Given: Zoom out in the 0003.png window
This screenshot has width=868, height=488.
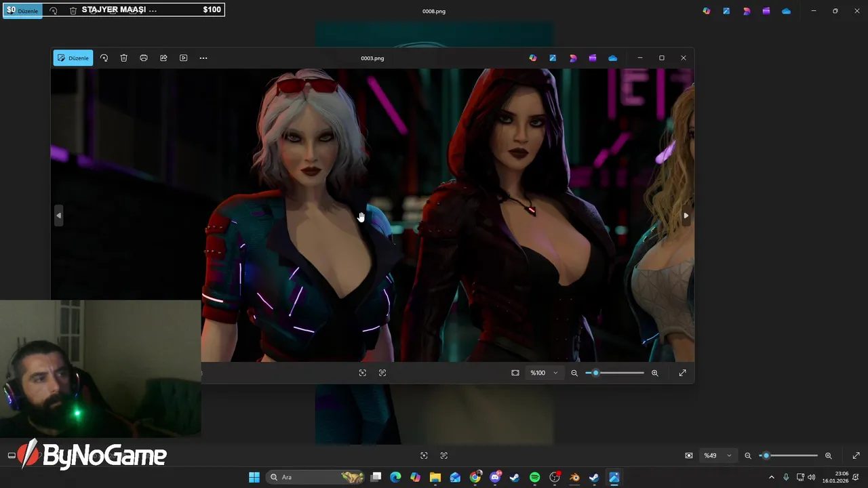Looking at the screenshot, I should tap(574, 373).
